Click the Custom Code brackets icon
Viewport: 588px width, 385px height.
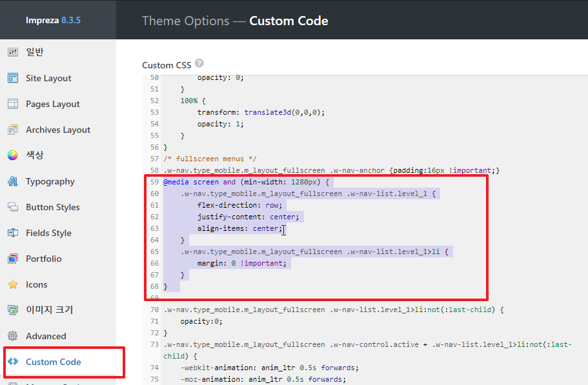click(x=13, y=361)
